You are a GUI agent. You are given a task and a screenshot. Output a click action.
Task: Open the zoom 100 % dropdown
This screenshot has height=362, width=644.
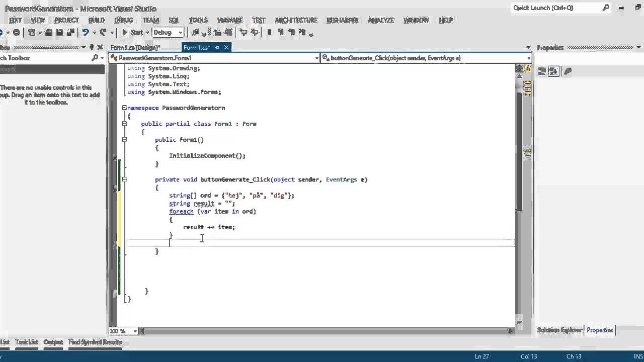[x=135, y=331]
